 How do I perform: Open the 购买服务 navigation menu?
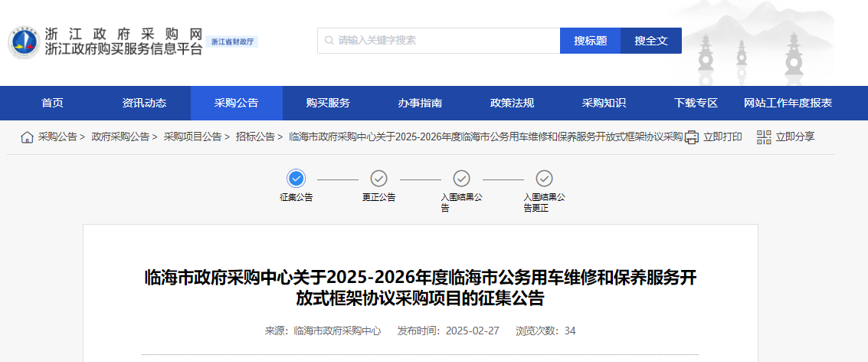coord(328,104)
